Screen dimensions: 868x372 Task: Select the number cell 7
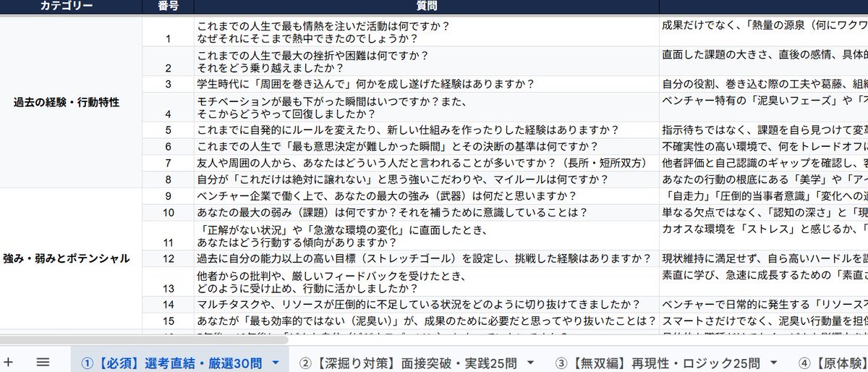[x=168, y=164]
